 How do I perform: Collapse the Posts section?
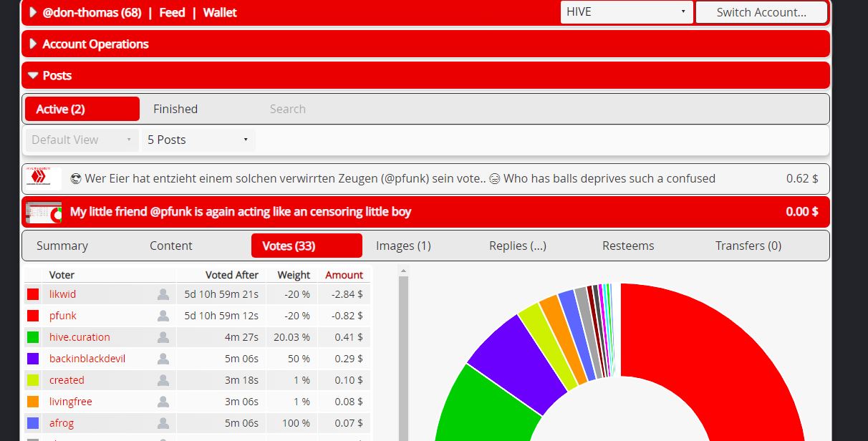click(33, 75)
